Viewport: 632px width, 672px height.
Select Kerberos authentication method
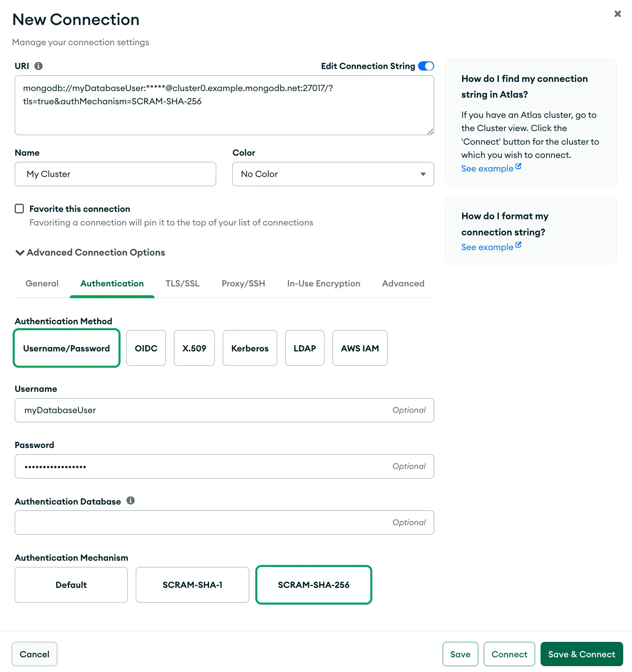coord(250,348)
